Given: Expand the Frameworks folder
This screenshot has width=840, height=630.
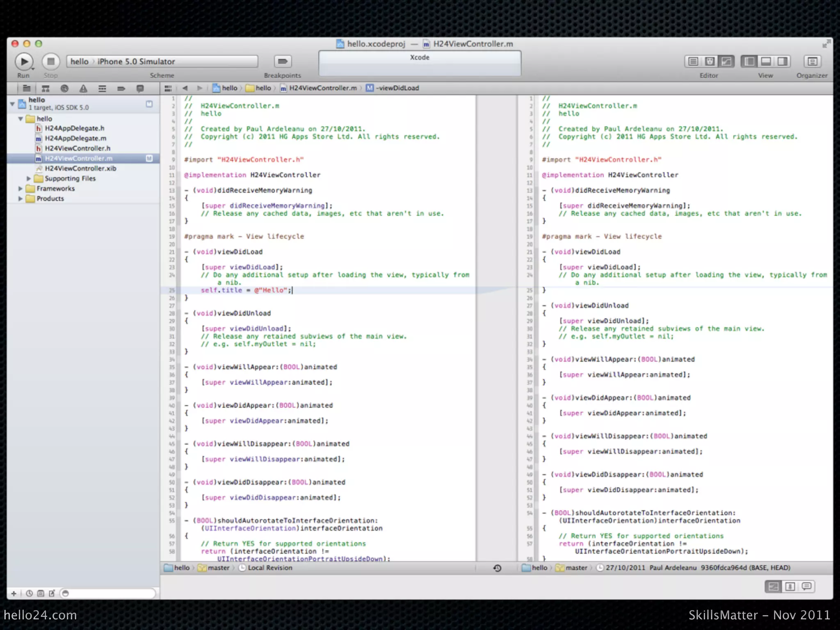Looking at the screenshot, I should 20,189.
